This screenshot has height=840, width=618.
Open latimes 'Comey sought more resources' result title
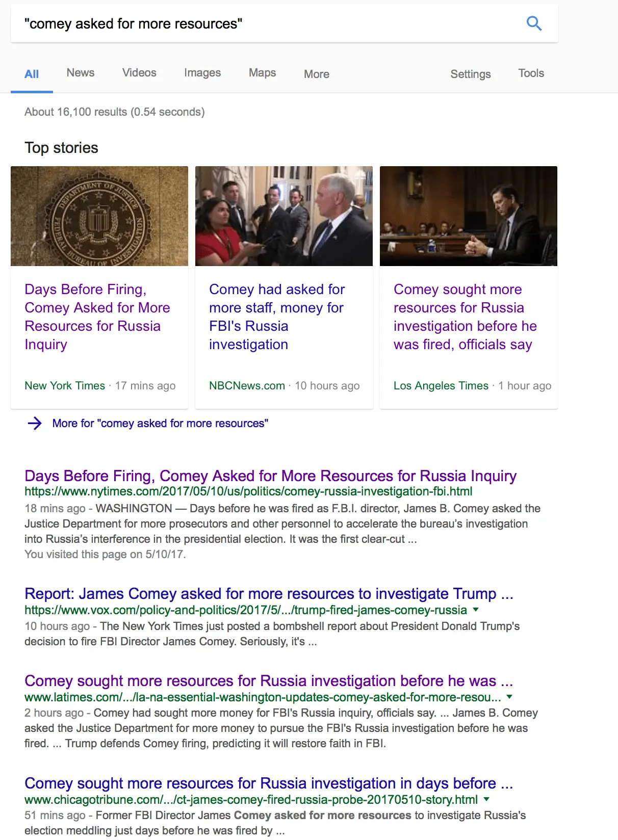[x=269, y=681]
